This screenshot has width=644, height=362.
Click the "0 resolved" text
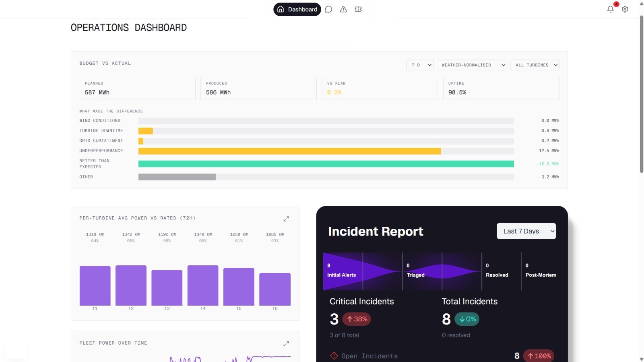pyautogui.click(x=456, y=335)
